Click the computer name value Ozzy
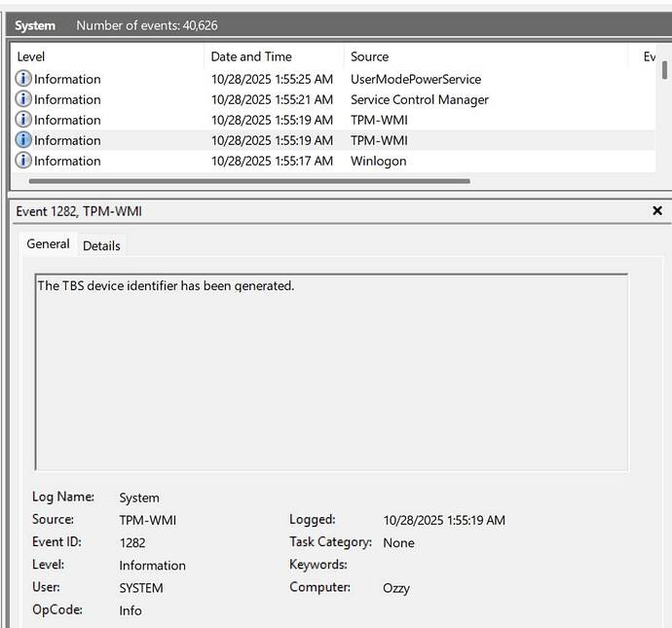Viewport: 672px width, 628px height. [x=396, y=588]
